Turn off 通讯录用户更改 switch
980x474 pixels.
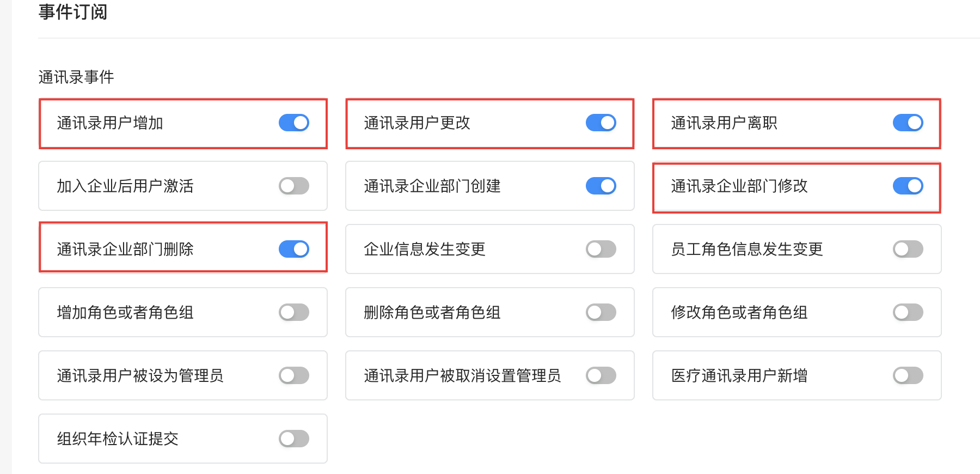pyautogui.click(x=601, y=123)
